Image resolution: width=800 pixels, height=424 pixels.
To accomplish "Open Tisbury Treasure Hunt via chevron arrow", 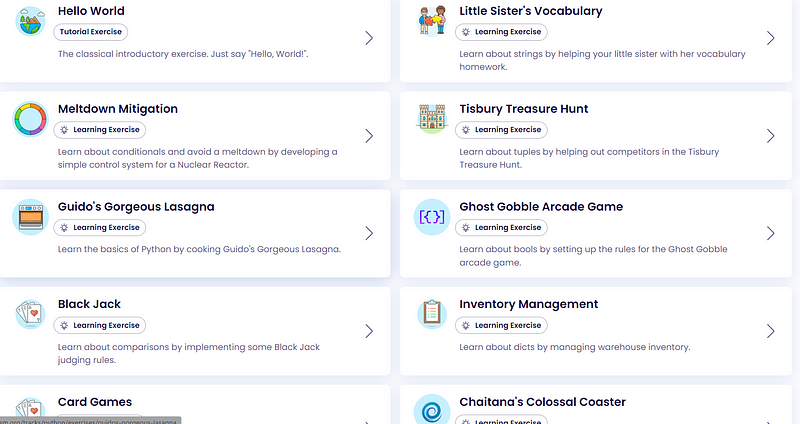I will (x=770, y=136).
